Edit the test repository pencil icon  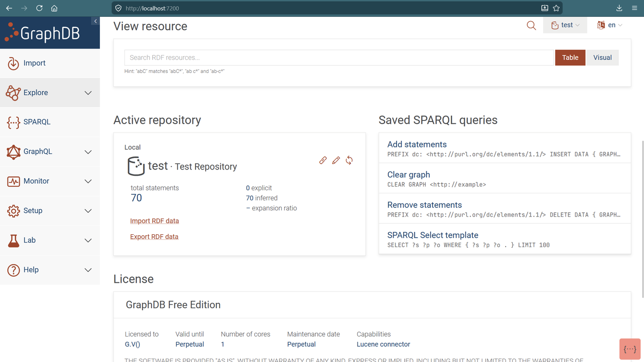(x=336, y=160)
